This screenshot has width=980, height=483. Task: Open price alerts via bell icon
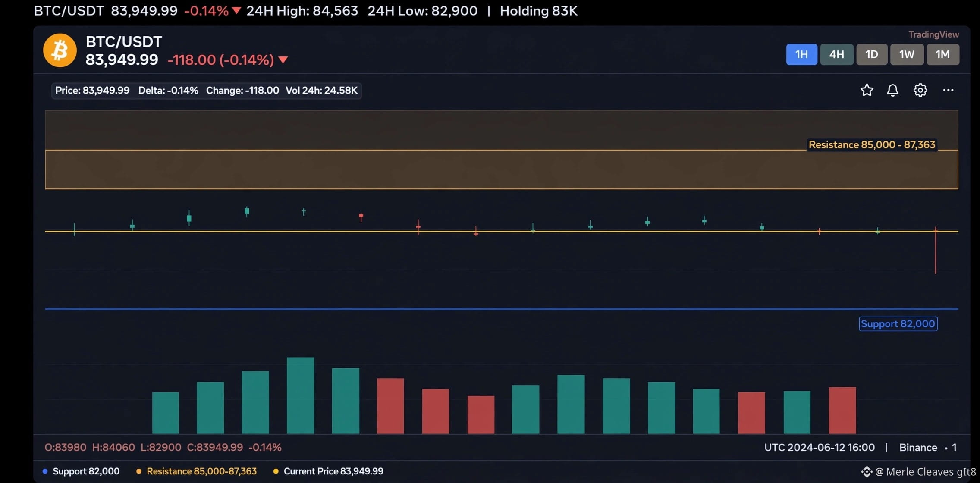pyautogui.click(x=892, y=90)
